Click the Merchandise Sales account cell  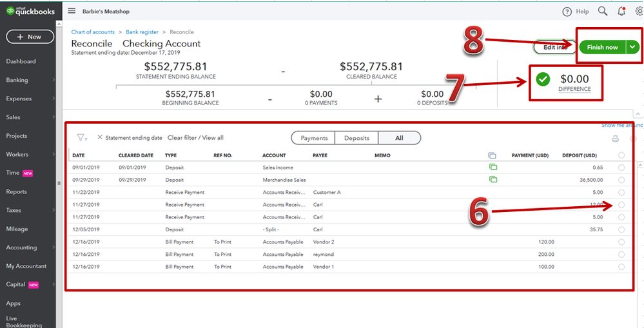[x=284, y=180]
